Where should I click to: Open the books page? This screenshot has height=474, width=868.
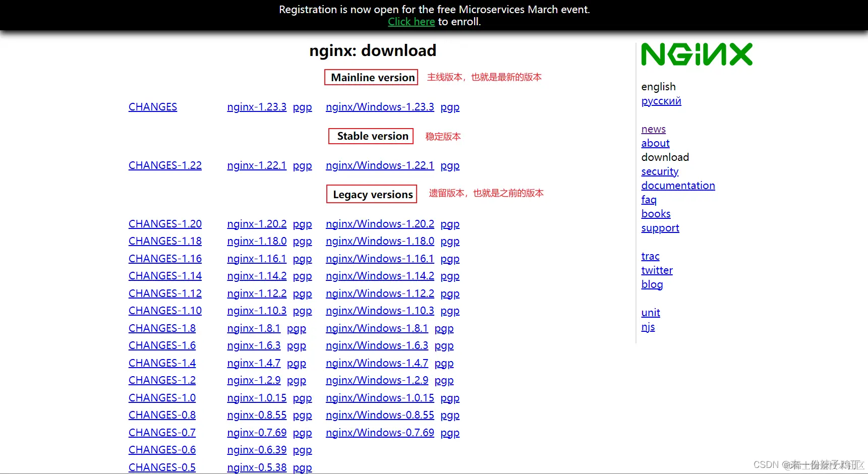point(656,214)
